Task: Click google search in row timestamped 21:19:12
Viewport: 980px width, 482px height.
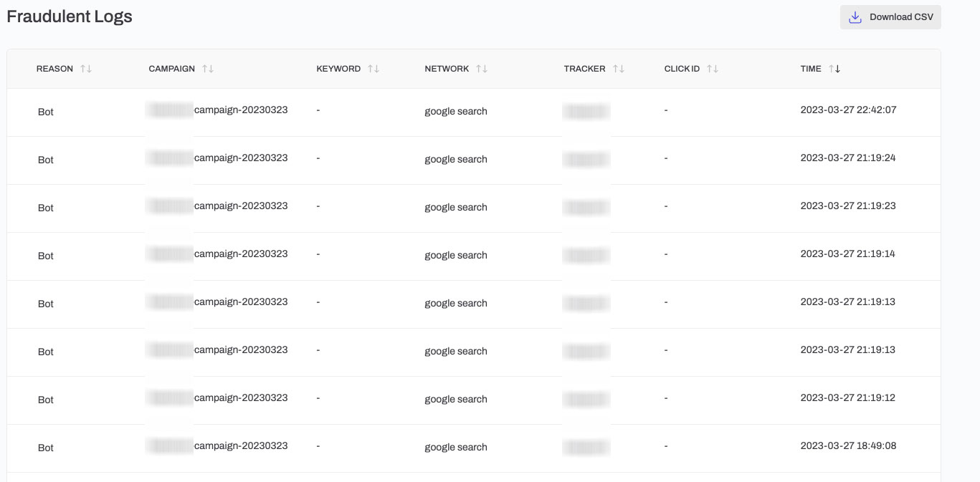Action: [456, 399]
